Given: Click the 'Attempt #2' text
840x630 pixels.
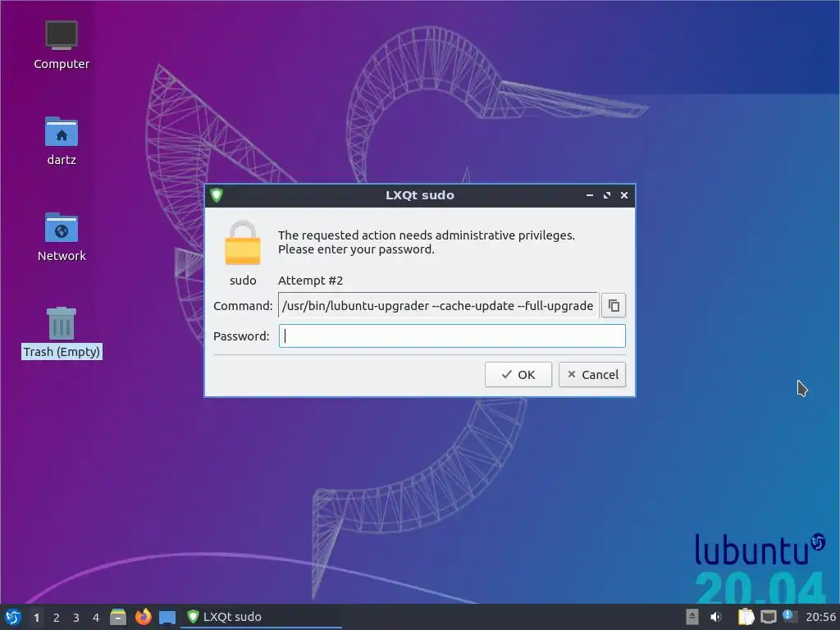Looking at the screenshot, I should (x=310, y=281).
